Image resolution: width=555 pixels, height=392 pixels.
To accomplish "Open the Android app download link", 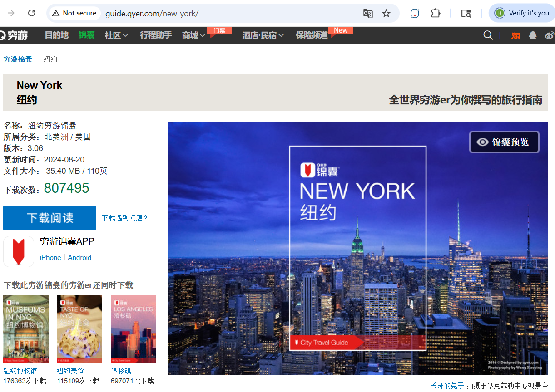I will 79,258.
